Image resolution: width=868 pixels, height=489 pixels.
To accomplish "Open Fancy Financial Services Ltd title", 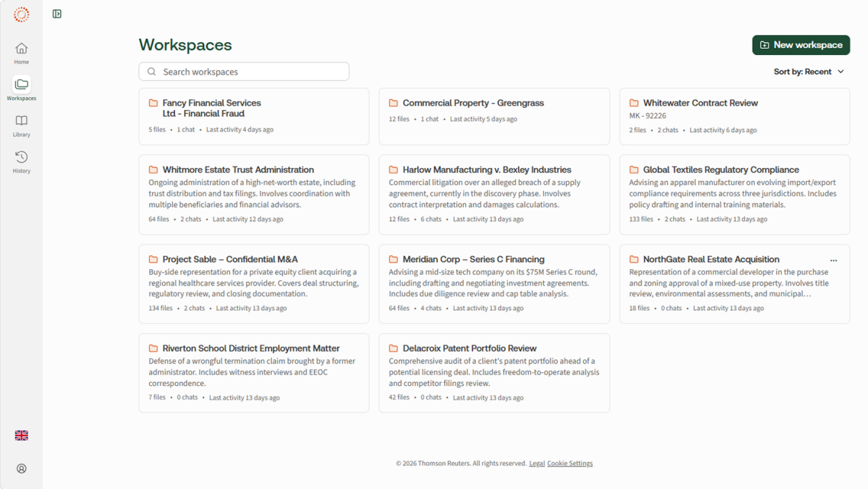I will pyautogui.click(x=212, y=109).
